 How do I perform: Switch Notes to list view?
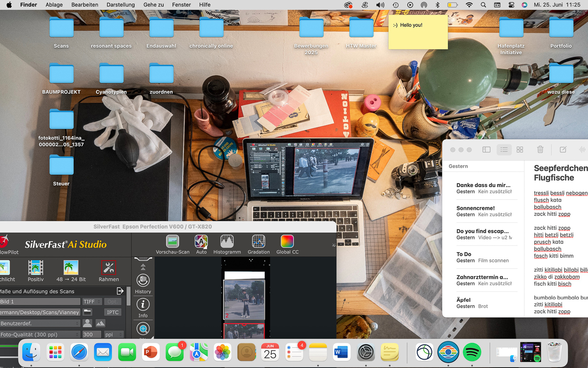click(504, 150)
